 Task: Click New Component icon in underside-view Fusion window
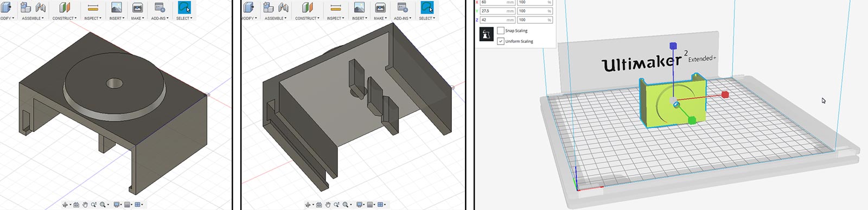tap(268, 7)
